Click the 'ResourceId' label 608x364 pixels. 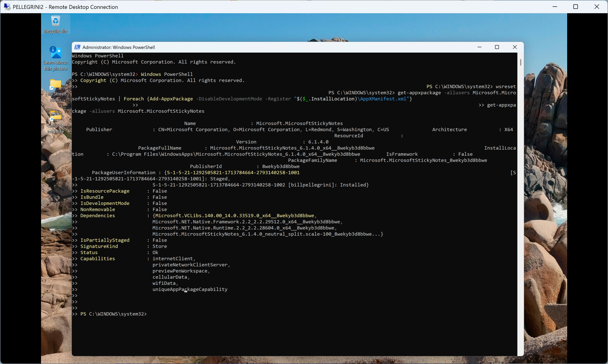click(349, 135)
